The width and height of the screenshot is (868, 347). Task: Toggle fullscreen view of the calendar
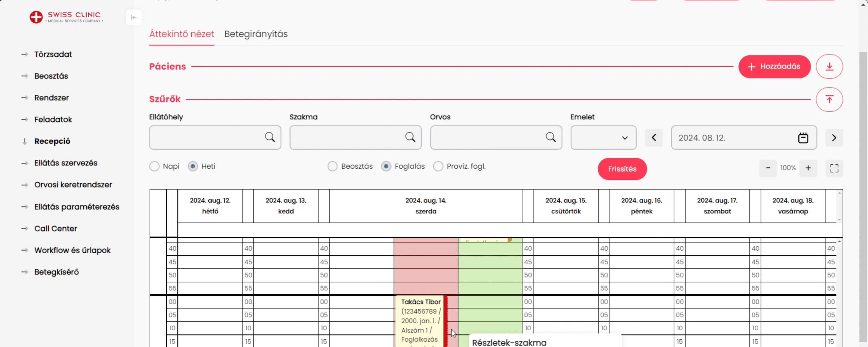(x=834, y=168)
